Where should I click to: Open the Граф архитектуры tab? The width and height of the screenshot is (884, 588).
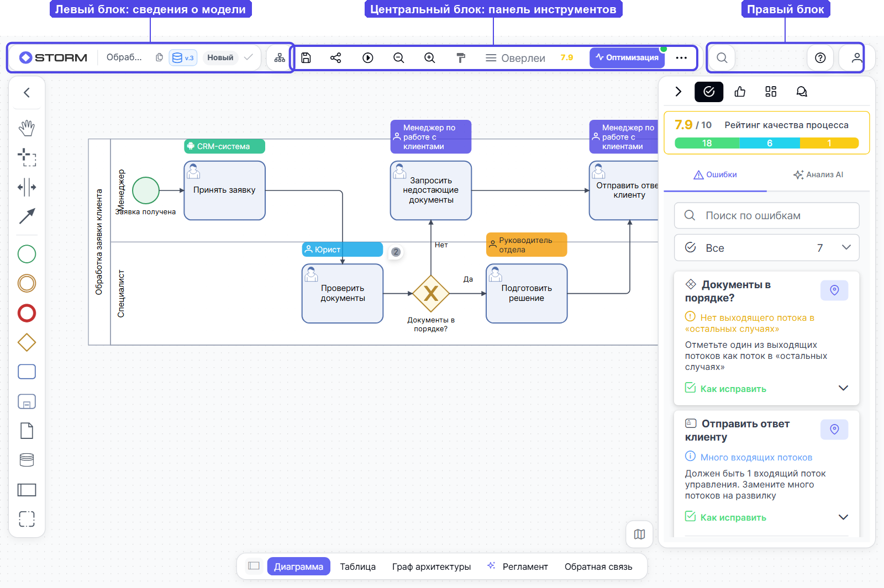(432, 566)
